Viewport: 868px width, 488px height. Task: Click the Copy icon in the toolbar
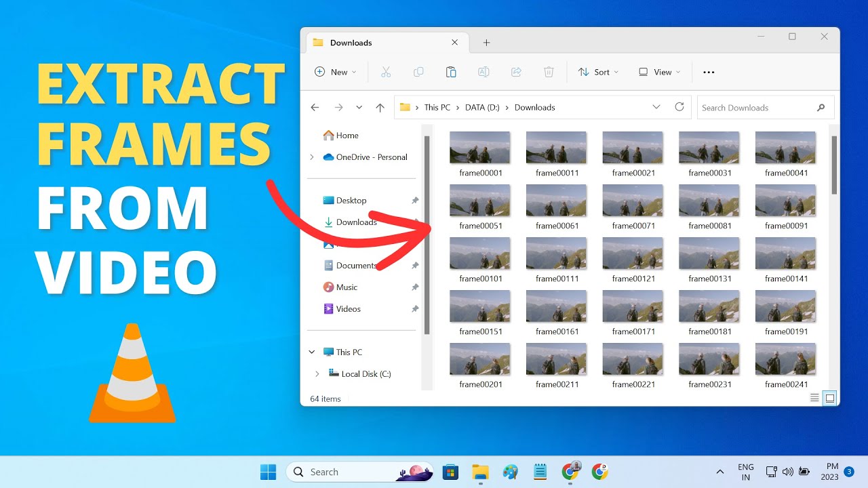click(x=418, y=72)
